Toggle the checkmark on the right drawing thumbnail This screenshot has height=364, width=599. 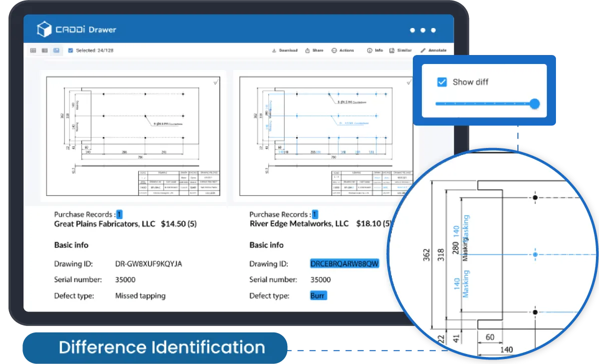click(409, 82)
